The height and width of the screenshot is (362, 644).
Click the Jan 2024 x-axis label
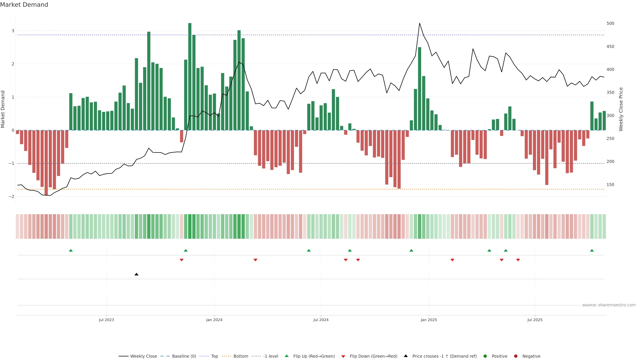(x=214, y=320)
